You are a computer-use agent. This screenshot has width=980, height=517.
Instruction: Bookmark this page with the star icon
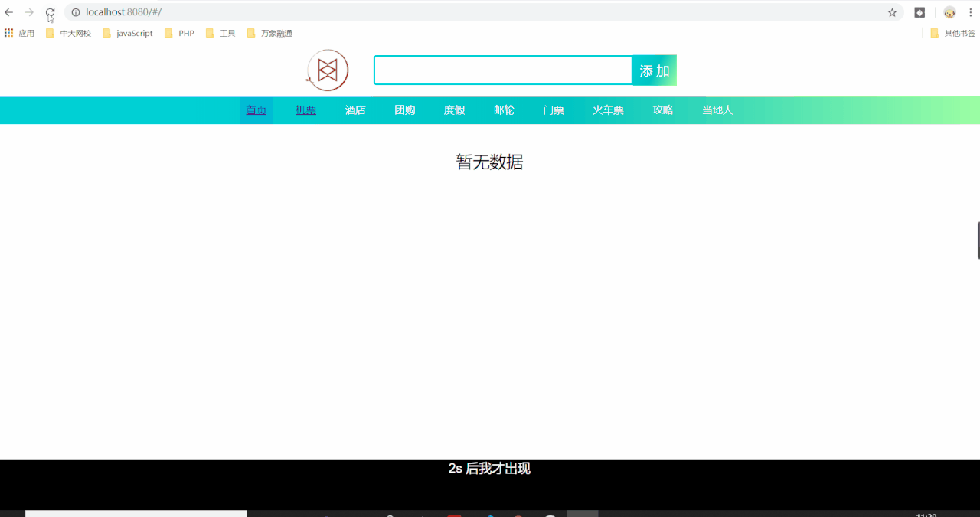coord(891,12)
